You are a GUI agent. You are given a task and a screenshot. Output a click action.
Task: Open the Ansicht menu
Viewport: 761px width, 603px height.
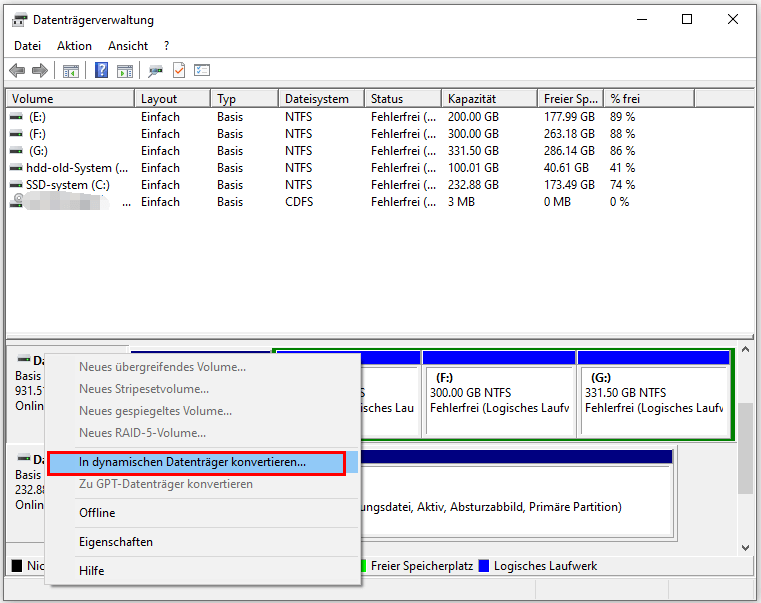(x=128, y=46)
